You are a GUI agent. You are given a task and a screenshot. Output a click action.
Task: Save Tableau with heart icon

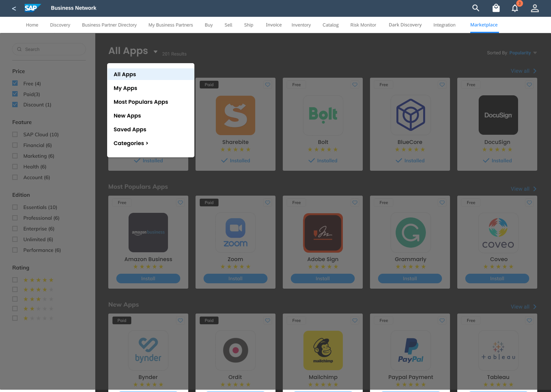[x=530, y=320]
